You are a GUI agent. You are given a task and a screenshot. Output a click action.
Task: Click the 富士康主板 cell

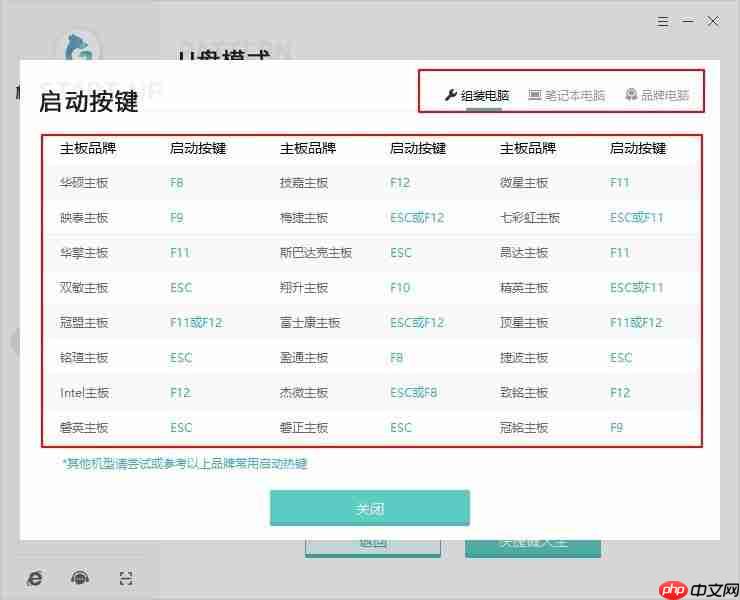tap(310, 322)
